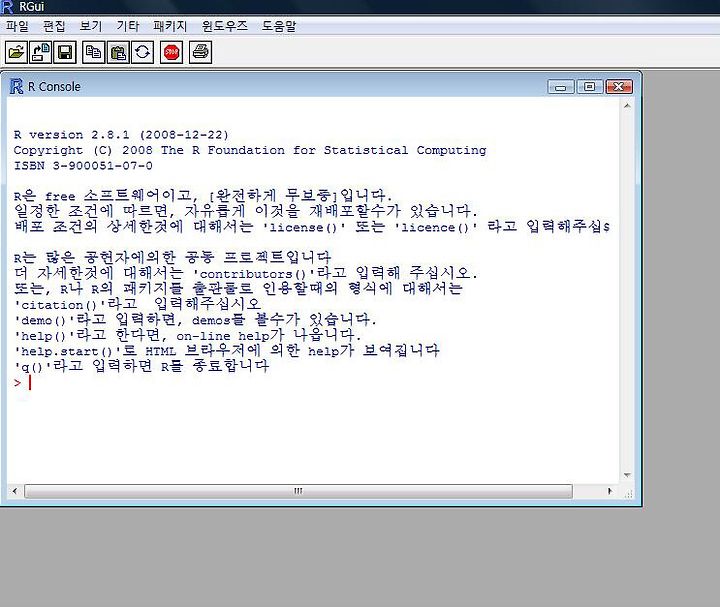
Task: Click the Copyright 2008 R Foundation line
Action: coord(250,150)
